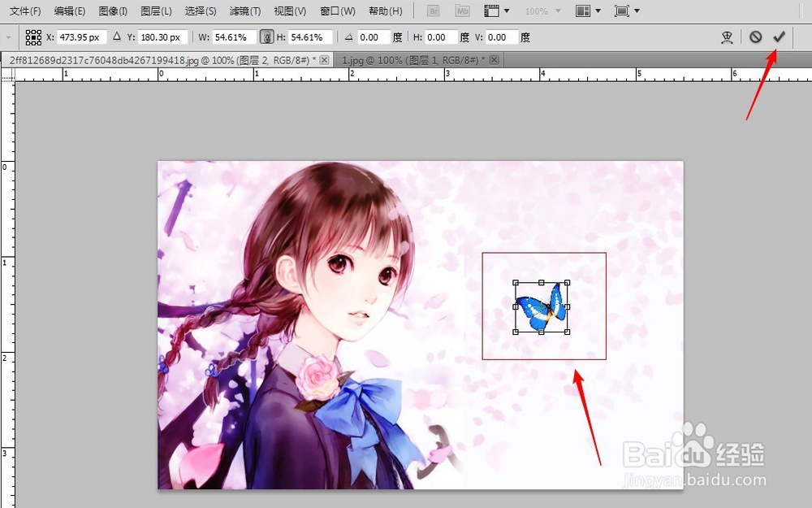This screenshot has height=508, width=812.
Task: Cancel the transform with the cancel icon
Action: click(755, 37)
